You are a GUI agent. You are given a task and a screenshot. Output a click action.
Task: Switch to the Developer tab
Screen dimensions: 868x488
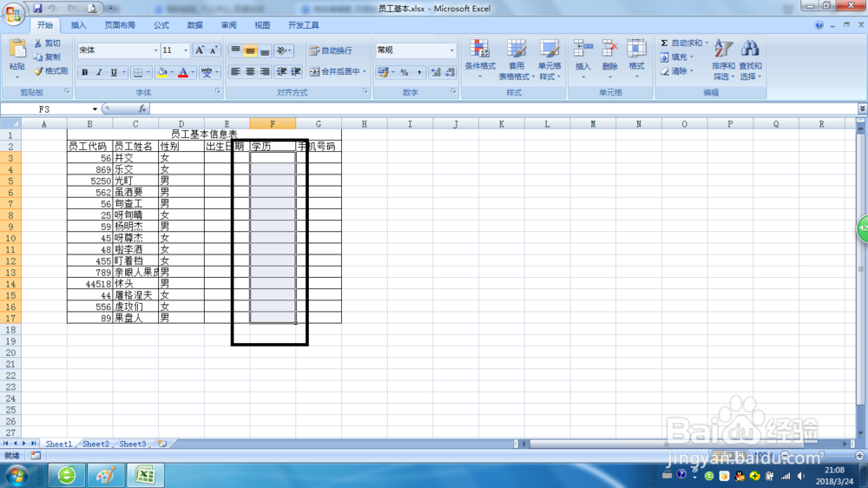click(x=303, y=25)
